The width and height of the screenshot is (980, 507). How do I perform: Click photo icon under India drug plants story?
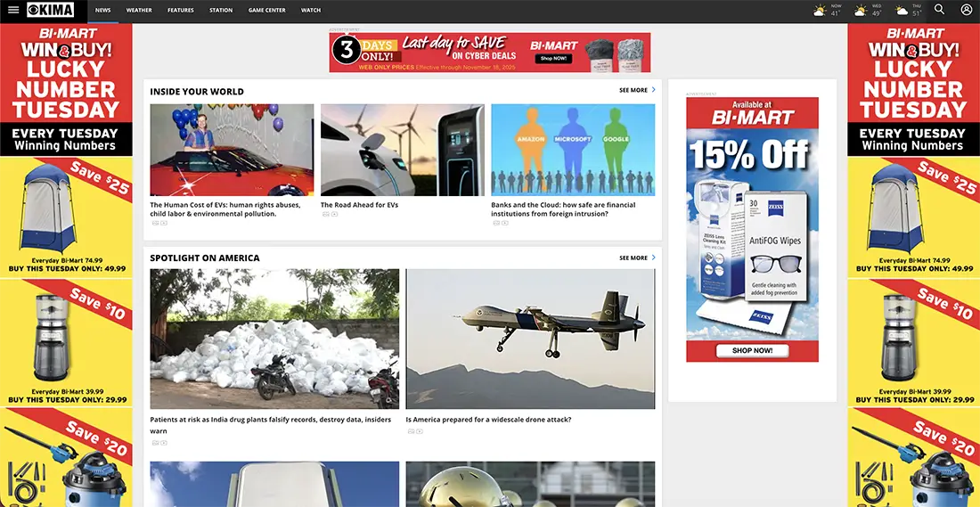tap(156, 443)
